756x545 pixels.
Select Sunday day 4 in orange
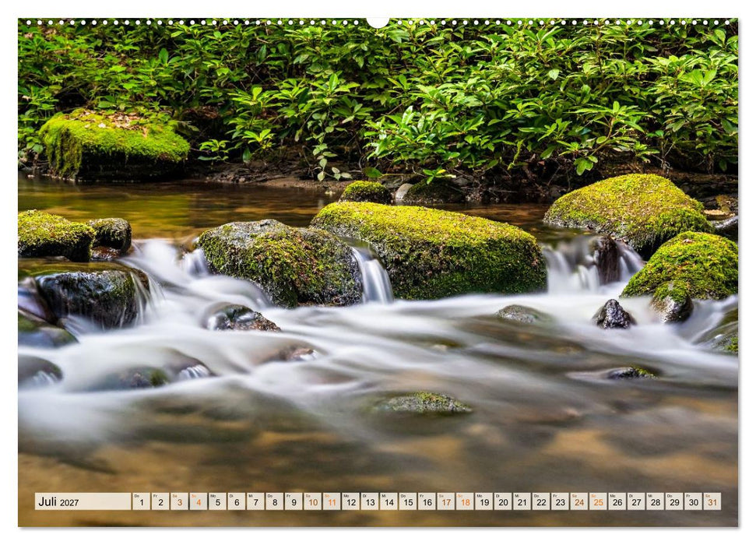pos(199,501)
